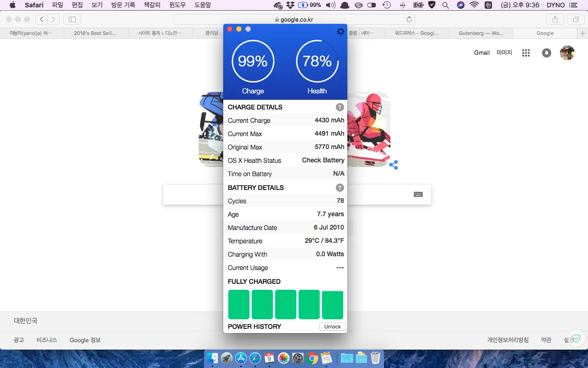Open the Gmail link
The width and height of the screenshot is (588, 368).
pos(481,53)
